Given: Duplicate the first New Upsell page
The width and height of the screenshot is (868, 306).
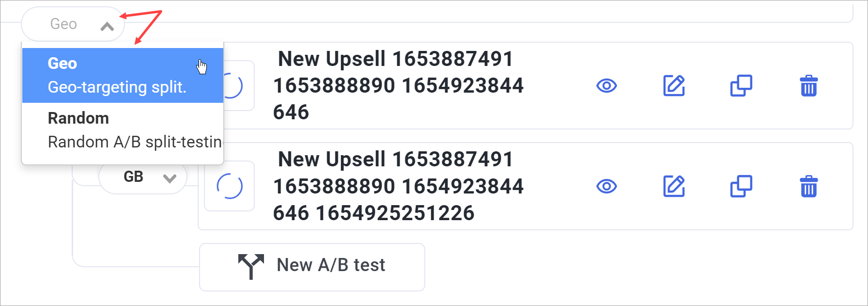Looking at the screenshot, I should click(741, 86).
